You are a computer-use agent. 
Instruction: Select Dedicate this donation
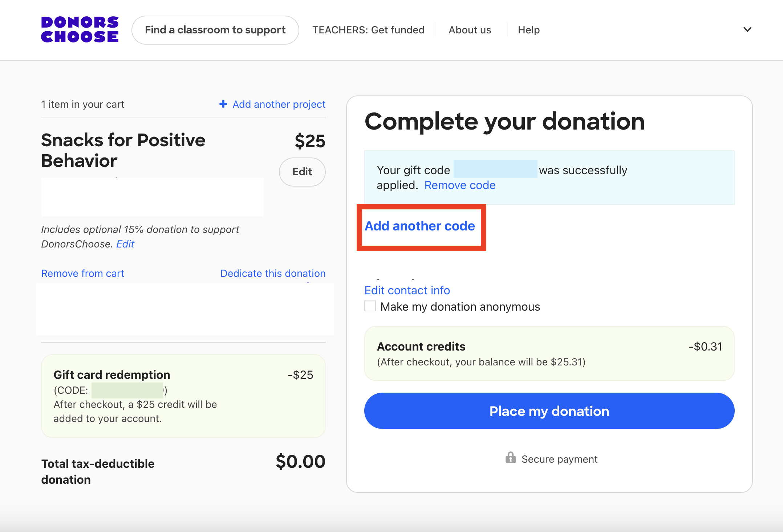coord(273,273)
